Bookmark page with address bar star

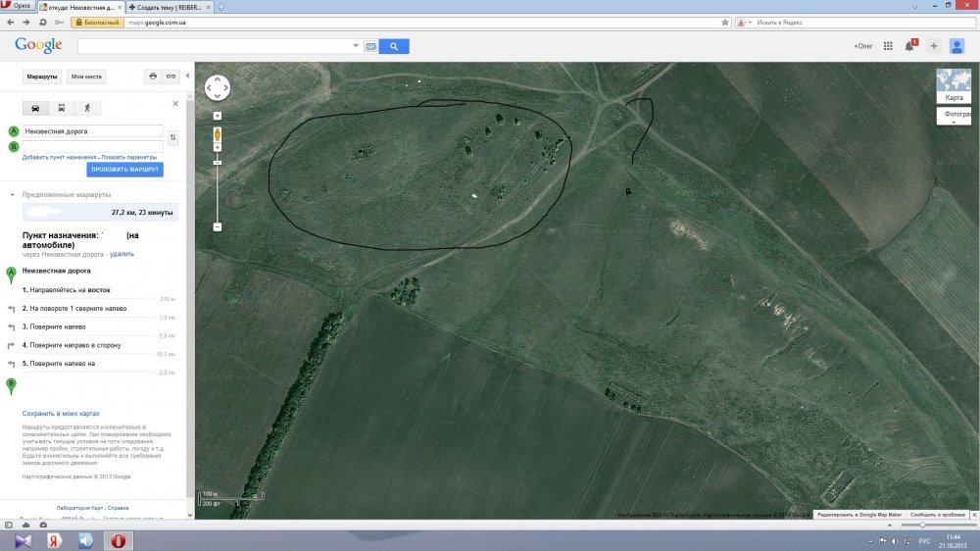[x=724, y=22]
